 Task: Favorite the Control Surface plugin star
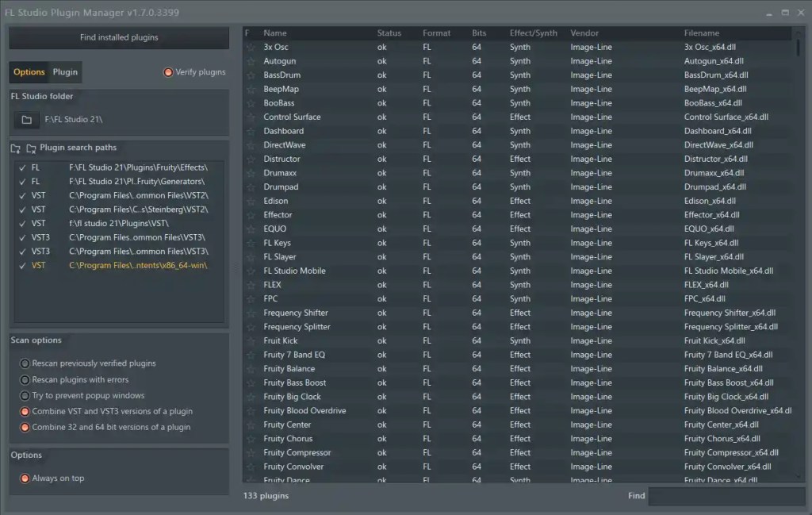251,117
